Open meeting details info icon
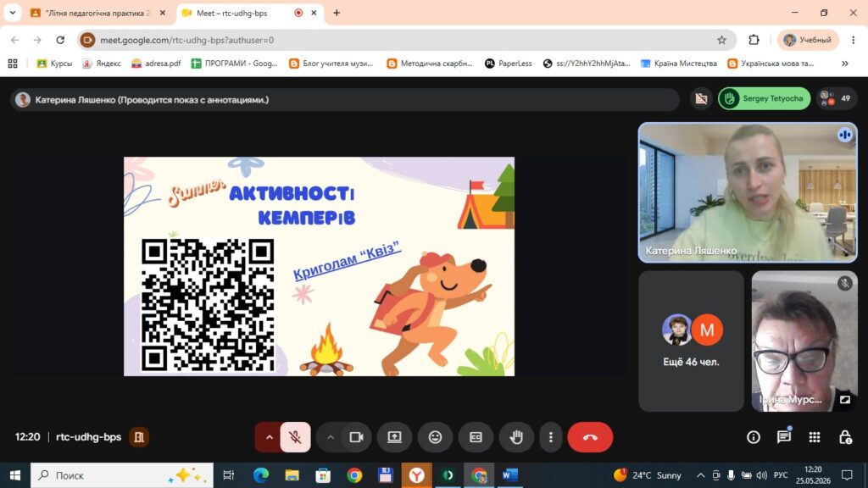 (x=754, y=437)
